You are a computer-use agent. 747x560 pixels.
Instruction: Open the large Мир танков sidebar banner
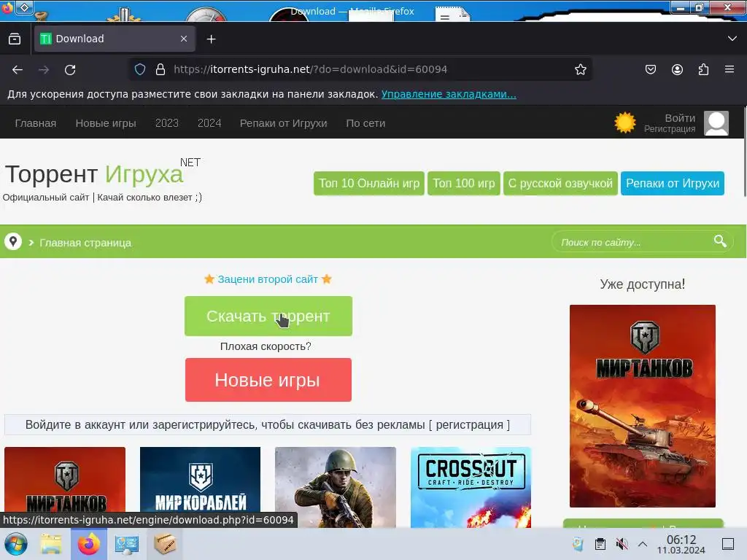[x=642, y=406]
